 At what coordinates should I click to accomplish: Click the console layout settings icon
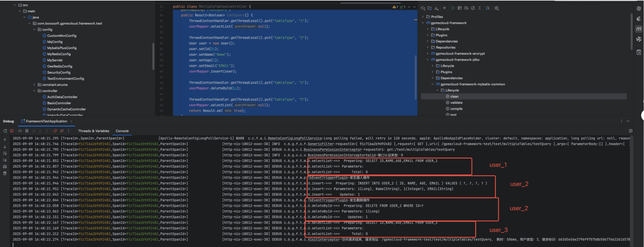[631, 131]
